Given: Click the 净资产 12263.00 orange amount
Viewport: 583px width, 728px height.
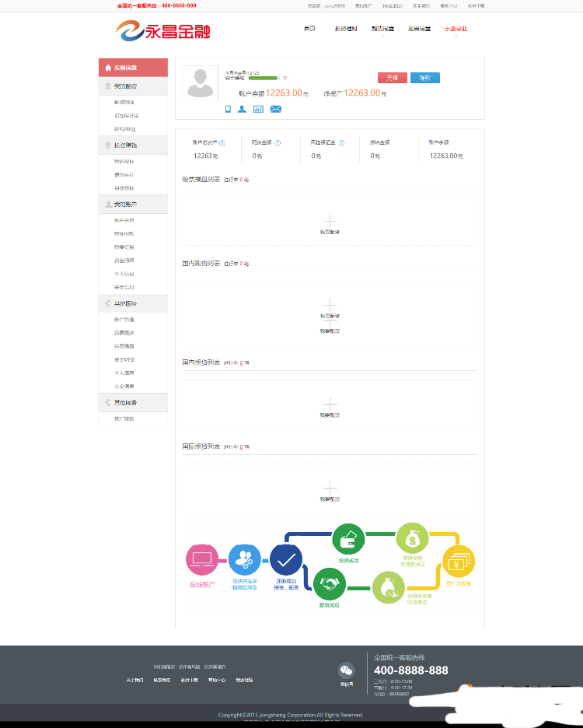Looking at the screenshot, I should pos(362,93).
